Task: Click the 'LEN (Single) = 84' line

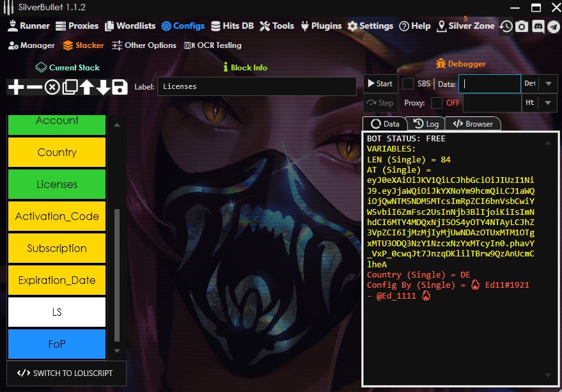Action: [x=409, y=160]
